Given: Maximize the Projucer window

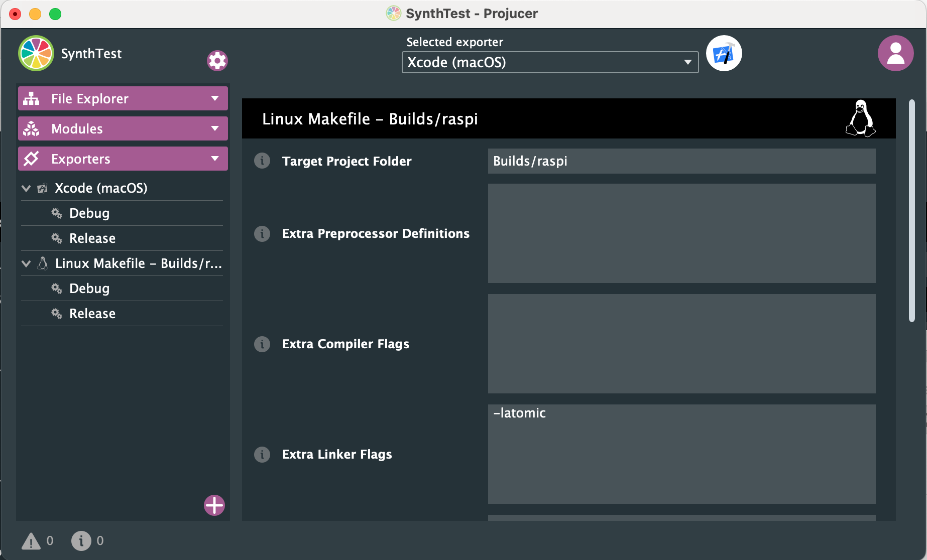Looking at the screenshot, I should (55, 14).
